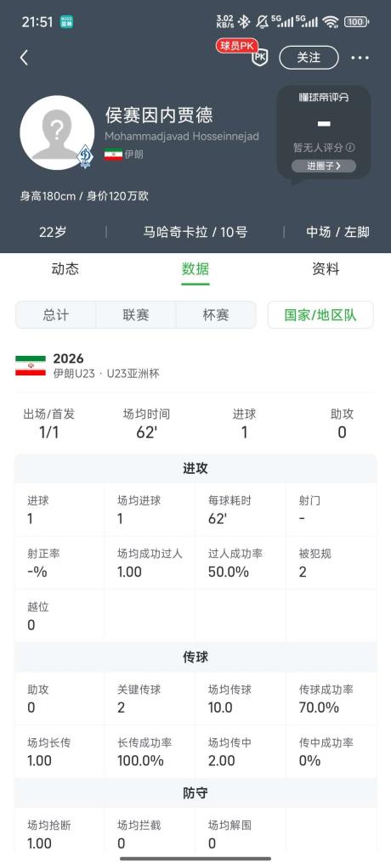
Task: Select the 总计 filter segment
Action: pyautogui.click(x=56, y=315)
